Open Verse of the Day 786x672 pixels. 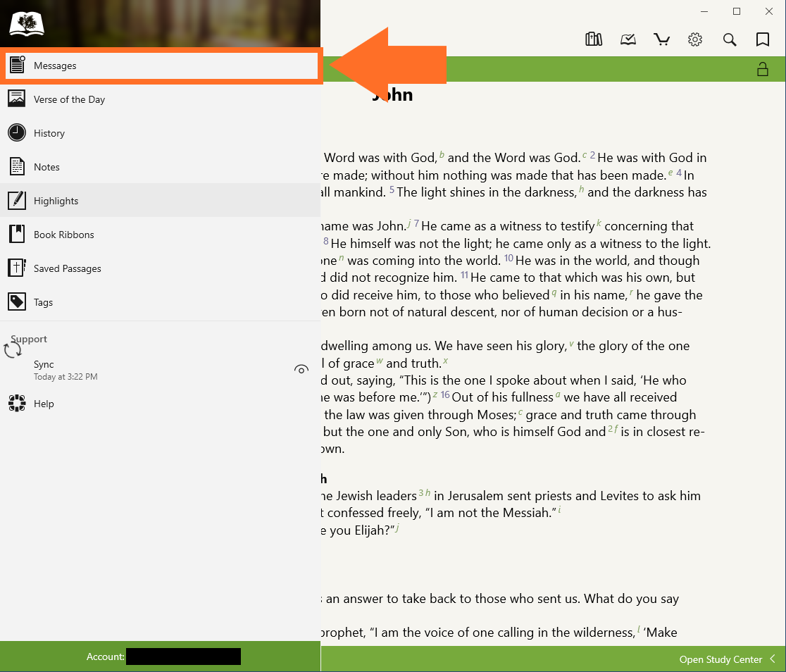point(161,99)
